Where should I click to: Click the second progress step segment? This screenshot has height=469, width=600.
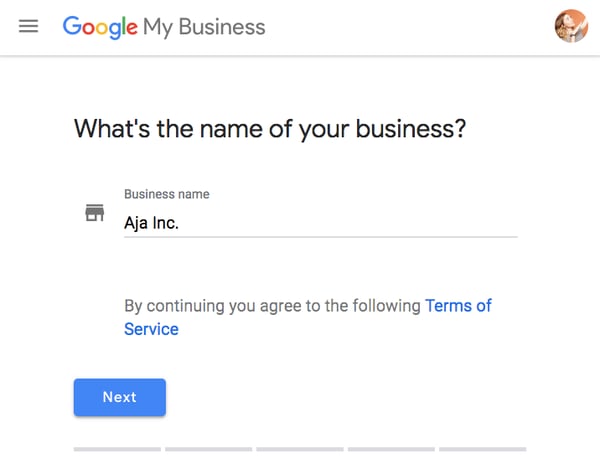click(x=209, y=449)
